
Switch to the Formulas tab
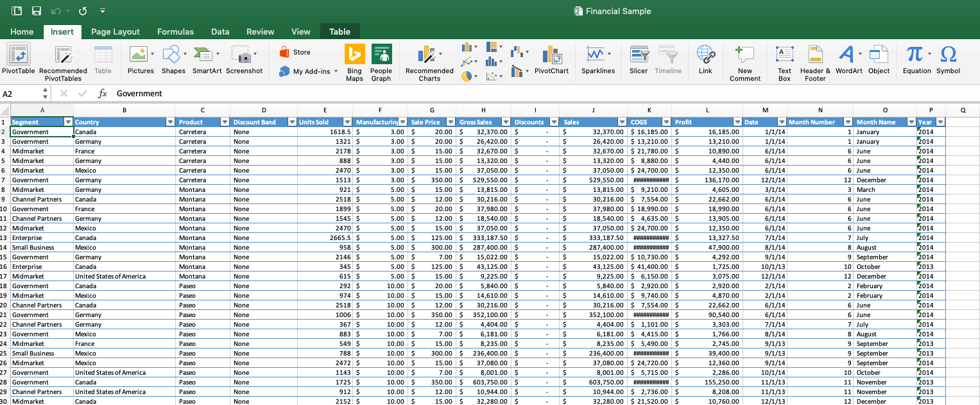click(x=175, y=31)
